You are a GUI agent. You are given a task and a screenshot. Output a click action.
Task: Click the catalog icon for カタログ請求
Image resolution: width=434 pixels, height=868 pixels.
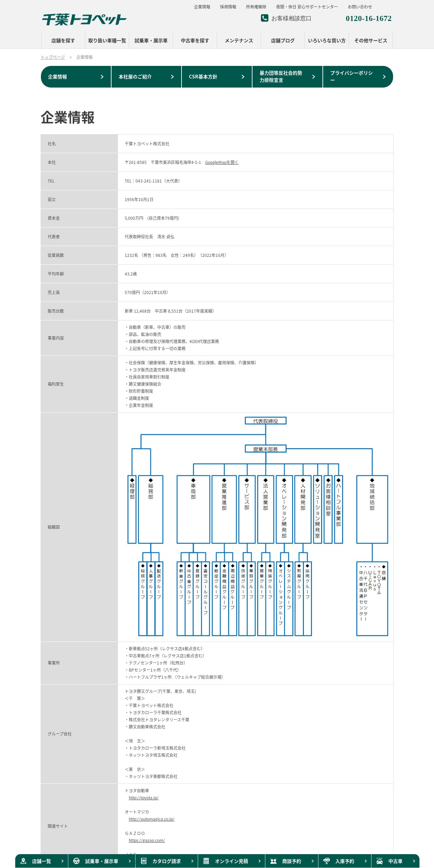pyautogui.click(x=144, y=861)
